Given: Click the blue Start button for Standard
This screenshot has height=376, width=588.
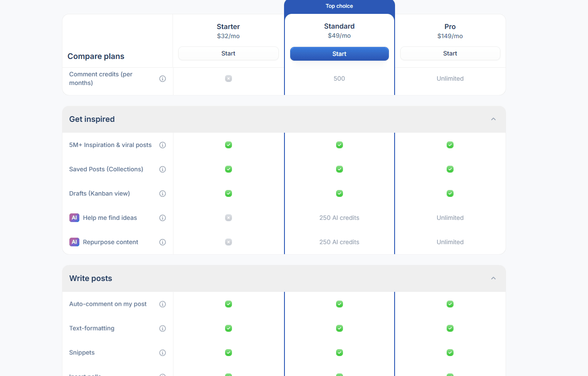Looking at the screenshot, I should coord(339,54).
